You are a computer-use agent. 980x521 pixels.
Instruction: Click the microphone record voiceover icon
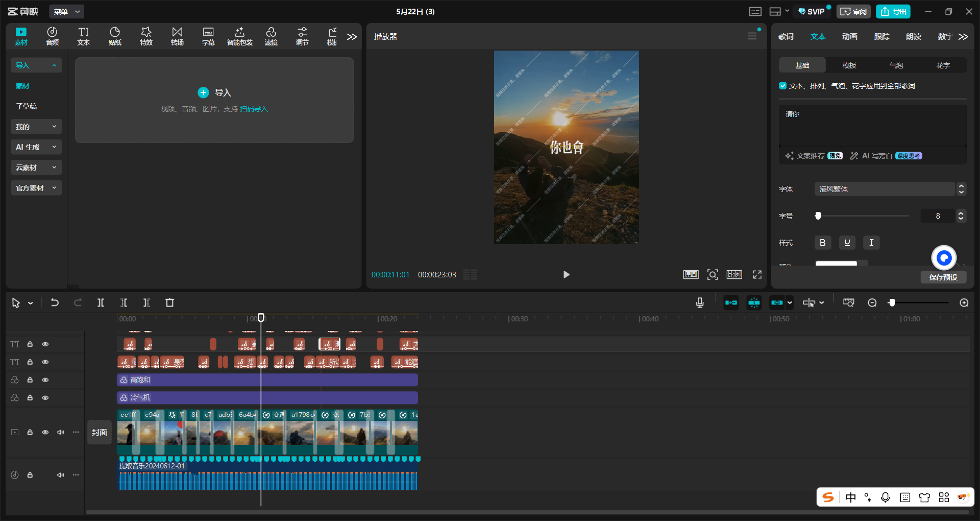[700, 303]
